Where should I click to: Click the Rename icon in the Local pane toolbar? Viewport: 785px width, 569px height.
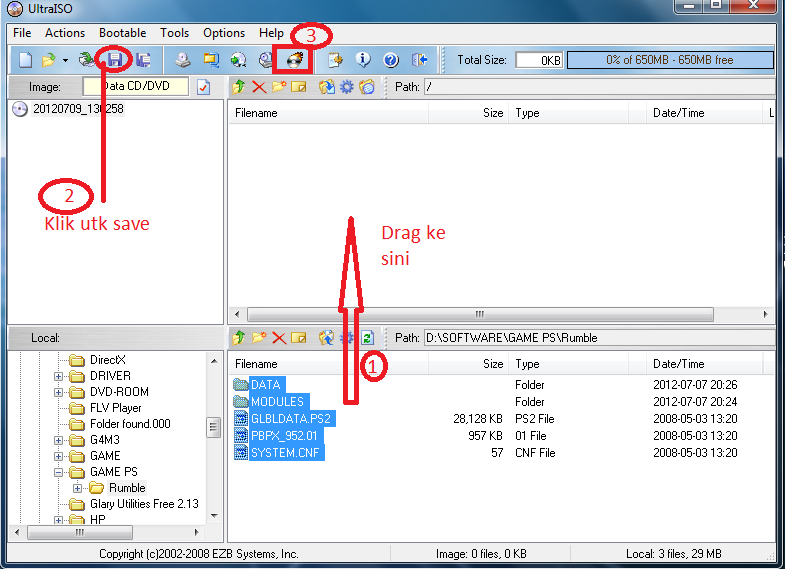pos(298,338)
